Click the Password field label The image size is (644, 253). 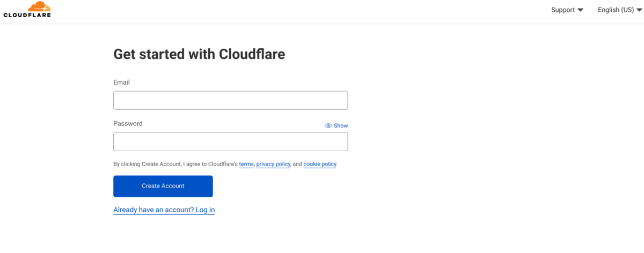(x=128, y=123)
